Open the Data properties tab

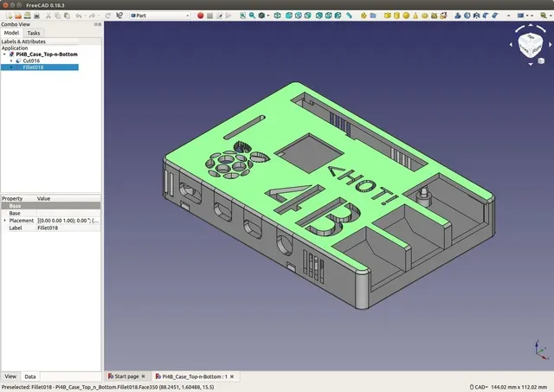(30, 376)
